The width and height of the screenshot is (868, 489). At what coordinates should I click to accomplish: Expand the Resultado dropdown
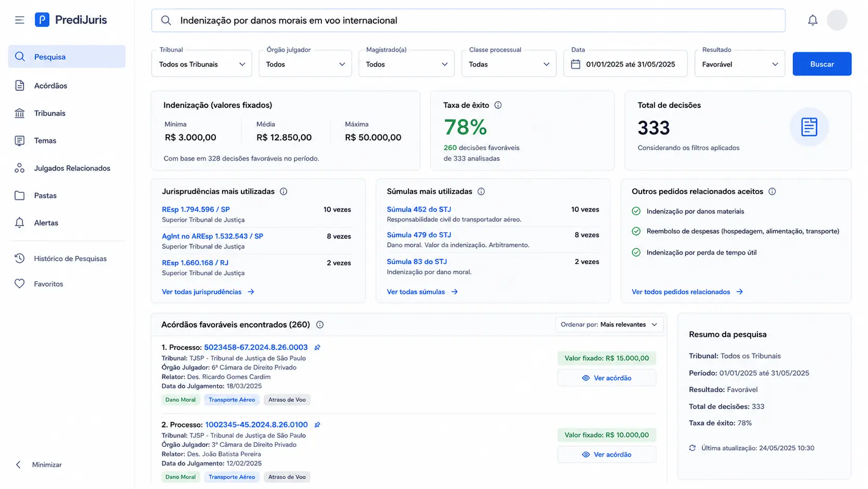(740, 64)
